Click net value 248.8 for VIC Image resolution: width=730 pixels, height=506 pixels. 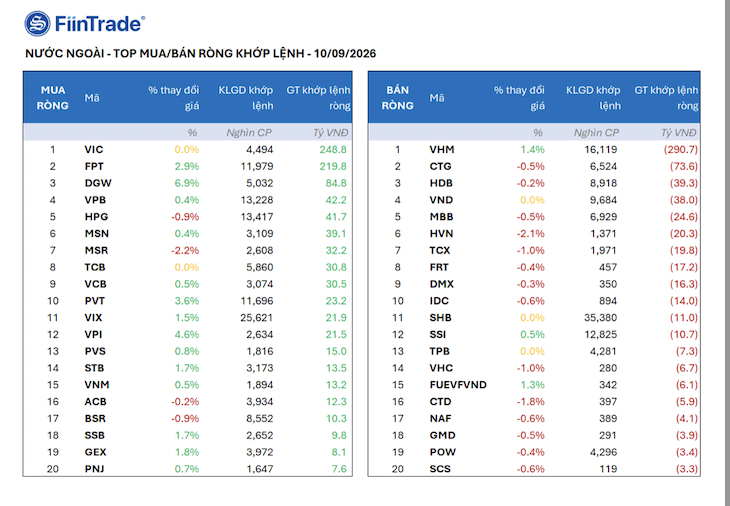click(333, 149)
